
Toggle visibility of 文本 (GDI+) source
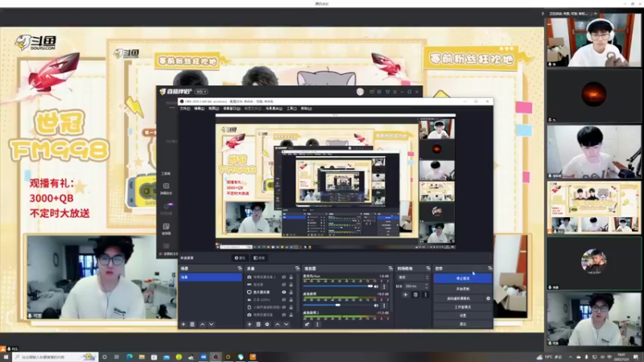click(x=284, y=299)
